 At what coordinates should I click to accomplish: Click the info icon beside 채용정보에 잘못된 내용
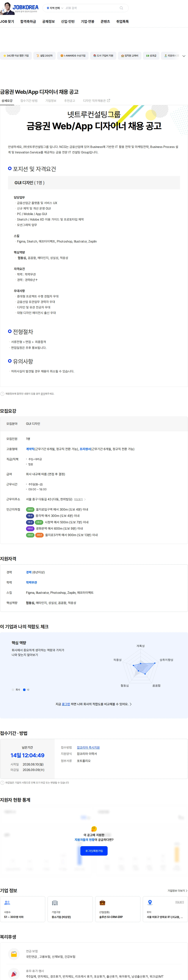click(x=2, y=394)
